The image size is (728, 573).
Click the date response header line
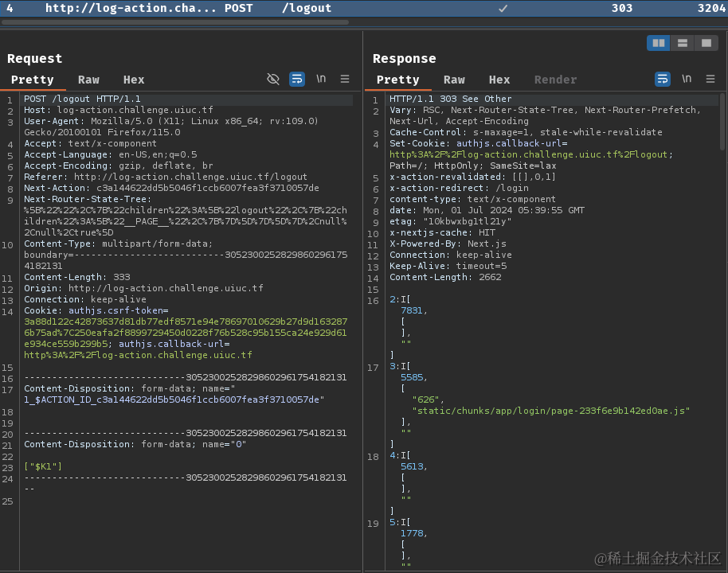tap(487, 210)
